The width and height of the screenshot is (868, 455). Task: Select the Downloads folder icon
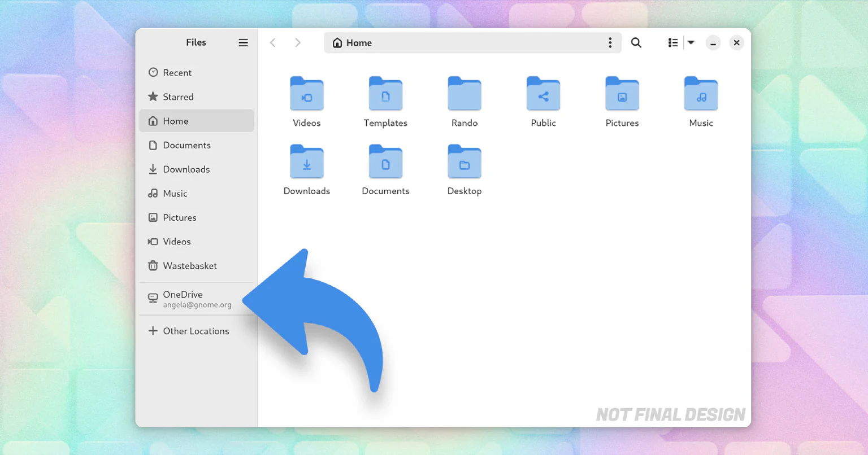pos(307,162)
